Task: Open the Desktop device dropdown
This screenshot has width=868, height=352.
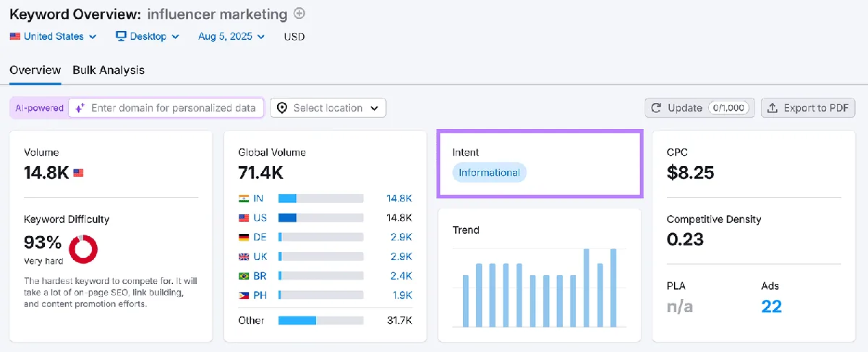Action: pos(148,36)
